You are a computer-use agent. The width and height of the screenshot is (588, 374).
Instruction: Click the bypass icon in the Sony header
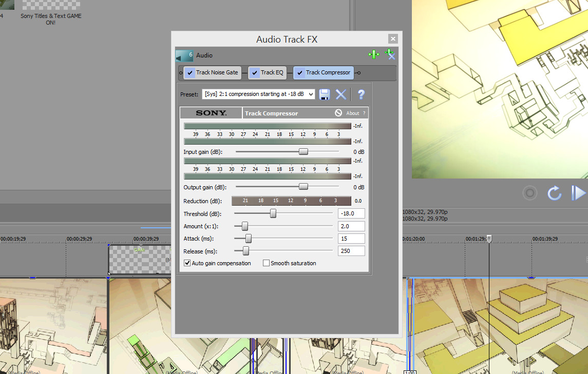point(338,112)
